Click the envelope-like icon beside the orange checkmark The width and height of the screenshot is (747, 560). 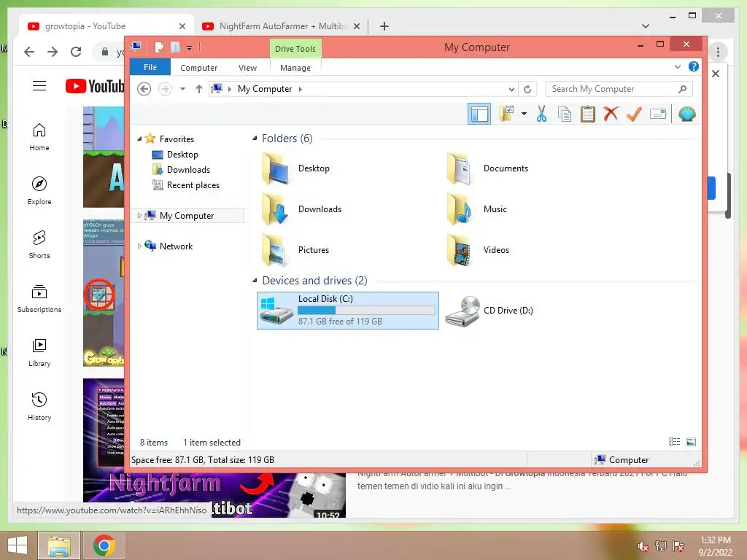point(658,114)
